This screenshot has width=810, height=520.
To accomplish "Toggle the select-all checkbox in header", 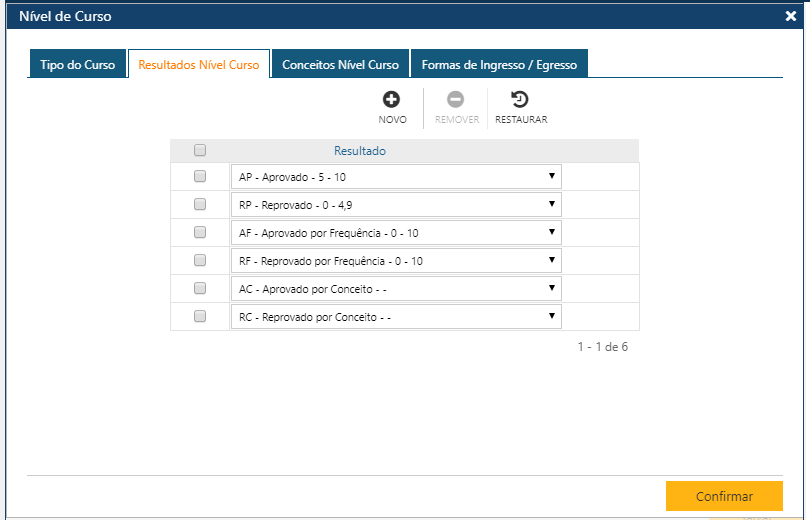I will point(200,151).
